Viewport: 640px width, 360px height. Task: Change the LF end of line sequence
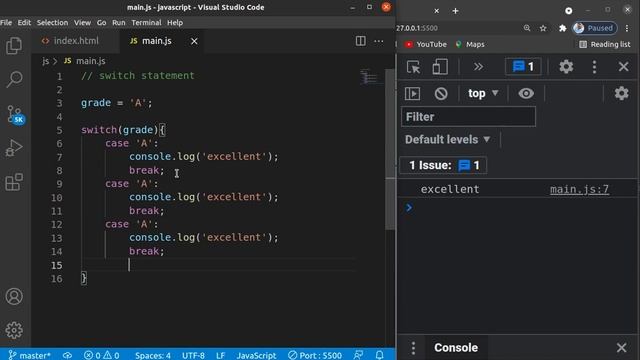click(220, 355)
